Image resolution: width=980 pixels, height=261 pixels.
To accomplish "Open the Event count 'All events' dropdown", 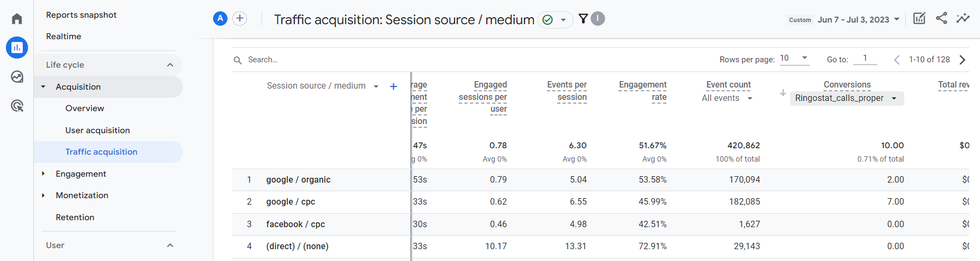I will click(x=727, y=98).
